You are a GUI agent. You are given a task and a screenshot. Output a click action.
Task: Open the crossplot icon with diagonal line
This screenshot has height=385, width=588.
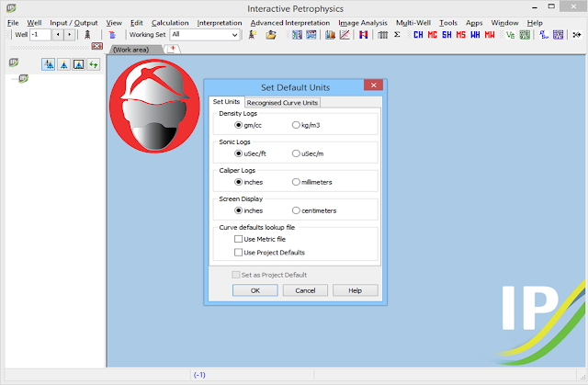(x=345, y=35)
